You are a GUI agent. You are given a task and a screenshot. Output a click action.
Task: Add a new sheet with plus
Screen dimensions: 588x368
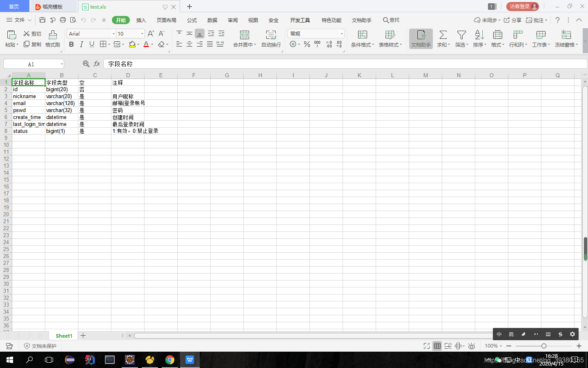[x=83, y=336]
